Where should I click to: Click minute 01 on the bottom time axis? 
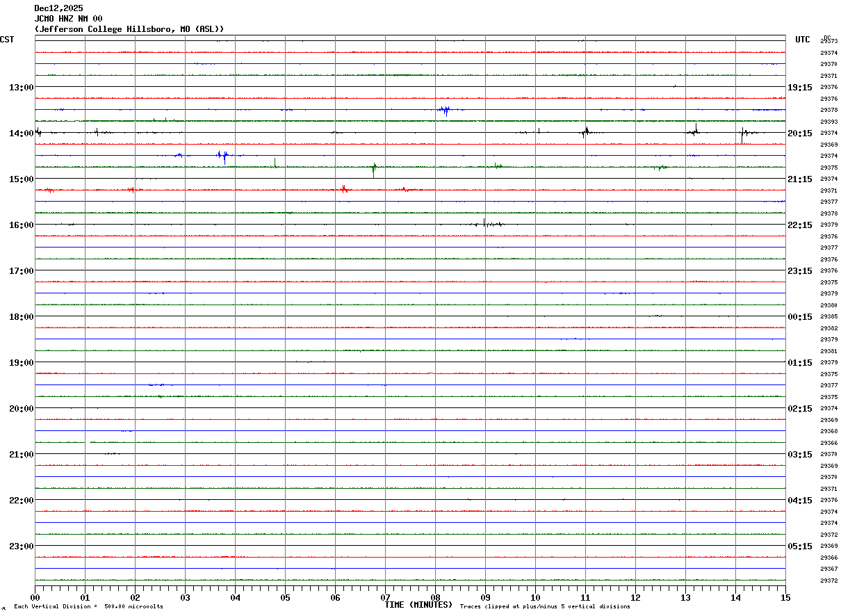(x=85, y=598)
